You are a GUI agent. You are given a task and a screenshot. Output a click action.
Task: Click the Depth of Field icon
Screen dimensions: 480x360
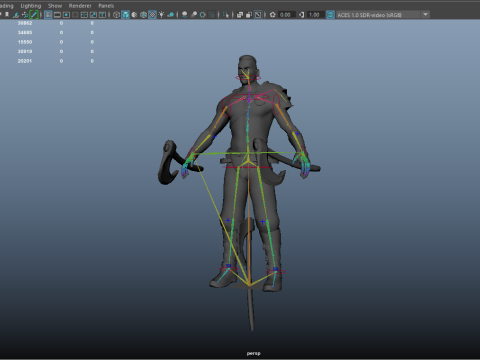click(x=211, y=15)
